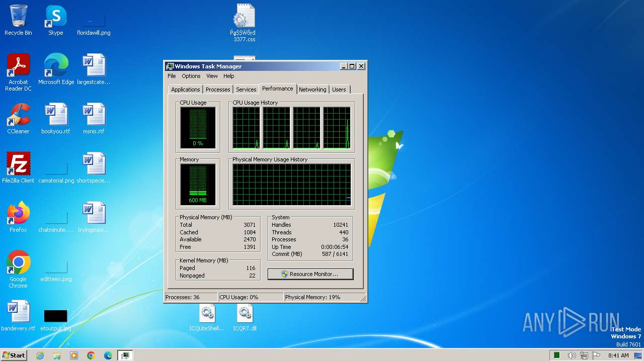Launch Firefox from the desktop
Viewport: 644px width, 362px height.
pyautogui.click(x=18, y=217)
